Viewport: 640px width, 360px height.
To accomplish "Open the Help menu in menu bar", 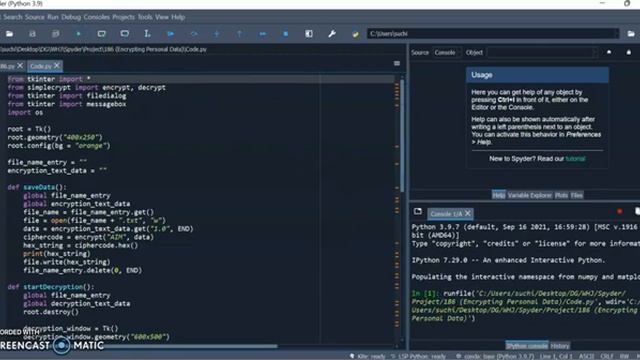I will 178,17.
